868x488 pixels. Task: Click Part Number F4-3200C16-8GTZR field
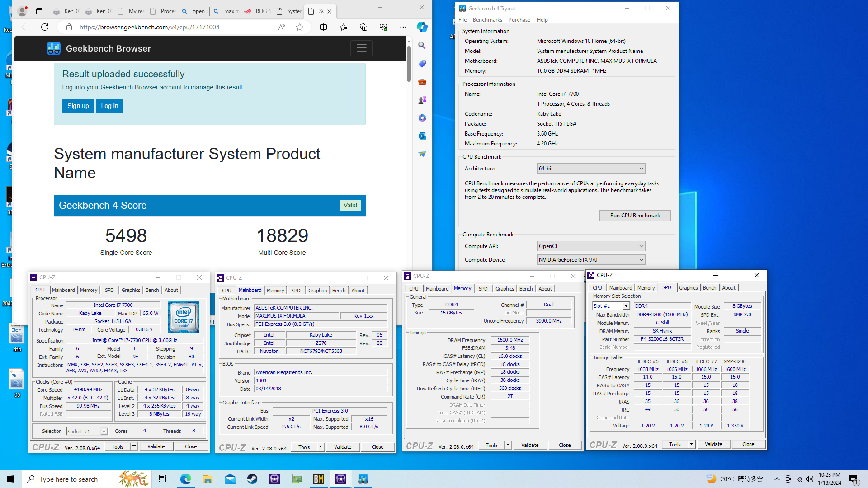pyautogui.click(x=662, y=339)
